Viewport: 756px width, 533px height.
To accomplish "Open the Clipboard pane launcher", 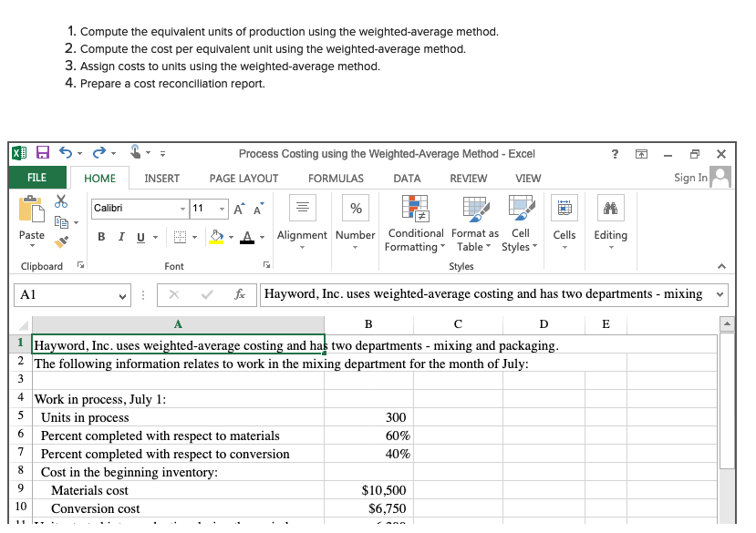I will [x=80, y=264].
